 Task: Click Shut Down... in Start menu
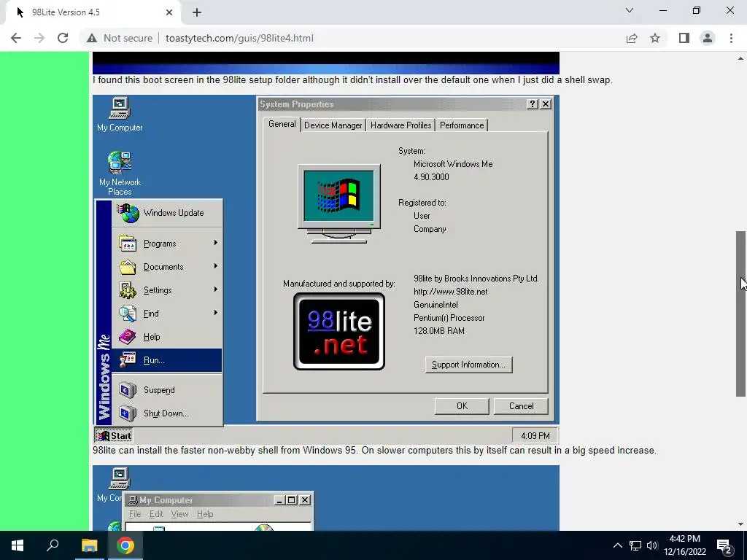(x=167, y=413)
